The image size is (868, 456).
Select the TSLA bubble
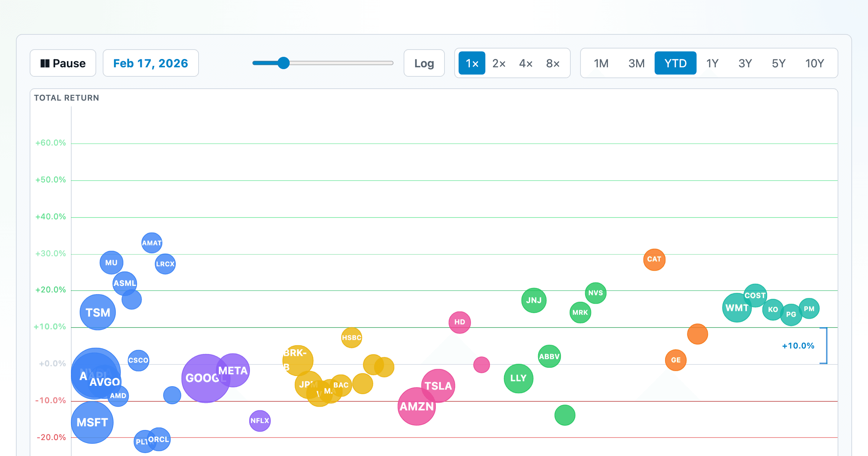pos(438,386)
